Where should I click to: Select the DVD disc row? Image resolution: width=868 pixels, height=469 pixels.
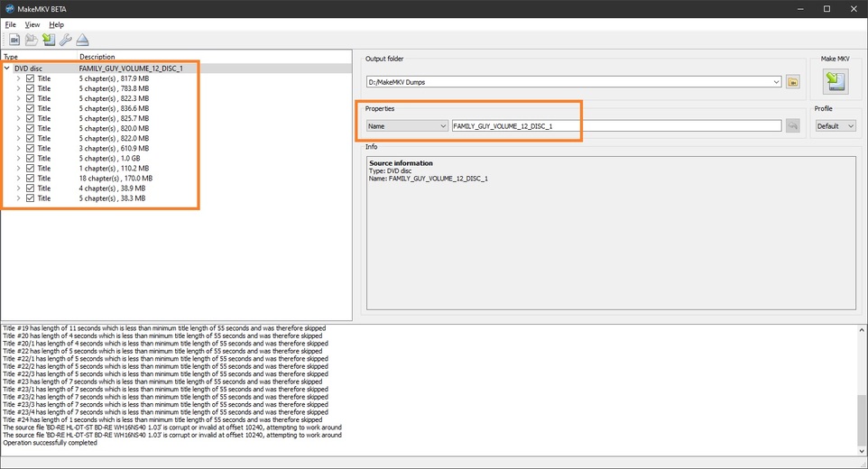(x=177, y=69)
